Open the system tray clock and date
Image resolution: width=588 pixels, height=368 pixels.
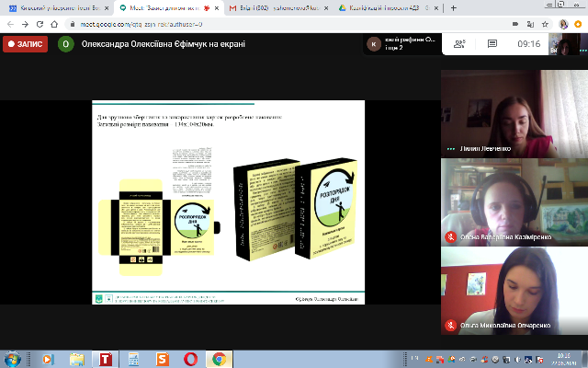pyautogui.click(x=563, y=360)
